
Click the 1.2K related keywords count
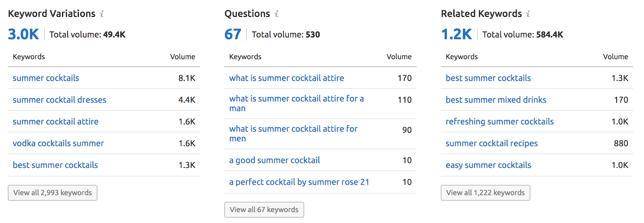(x=456, y=35)
